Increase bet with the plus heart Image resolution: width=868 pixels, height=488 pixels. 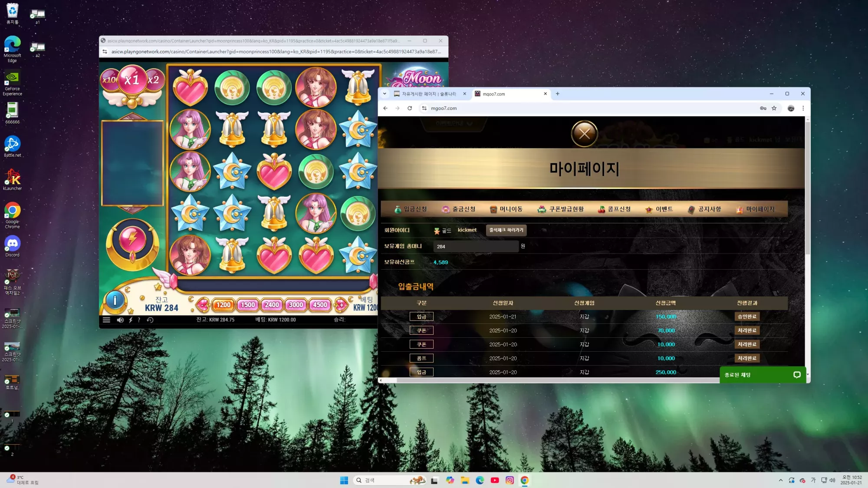[x=342, y=305]
